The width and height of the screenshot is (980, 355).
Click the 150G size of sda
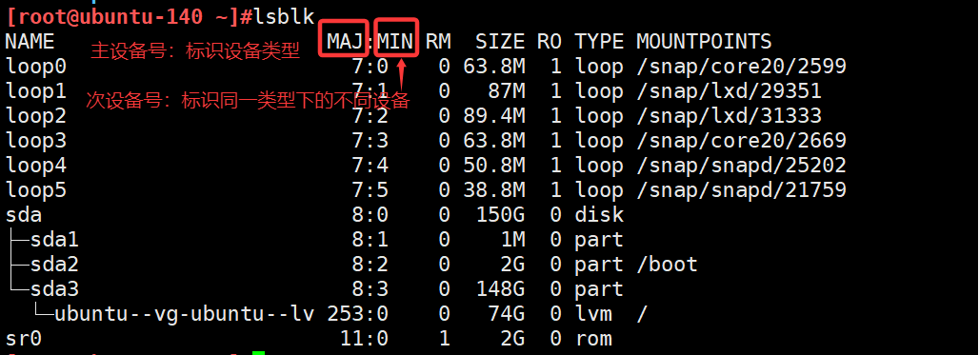point(500,214)
